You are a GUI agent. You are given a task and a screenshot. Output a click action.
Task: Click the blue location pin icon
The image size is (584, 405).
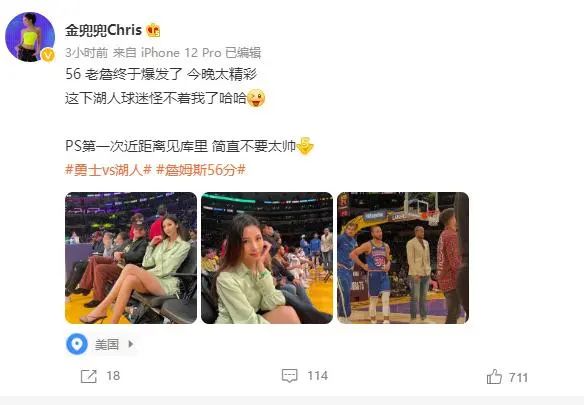77,344
